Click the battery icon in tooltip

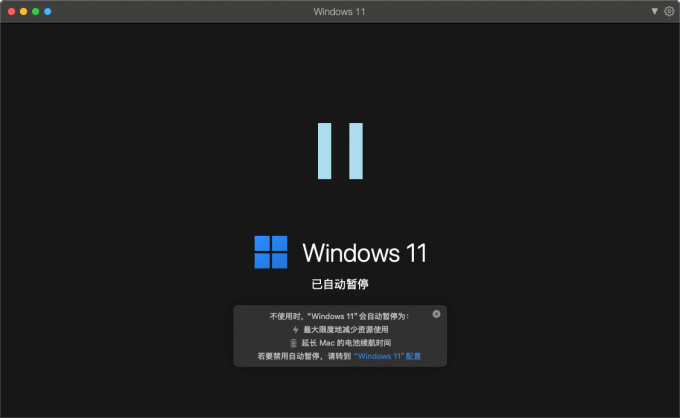(x=293, y=343)
